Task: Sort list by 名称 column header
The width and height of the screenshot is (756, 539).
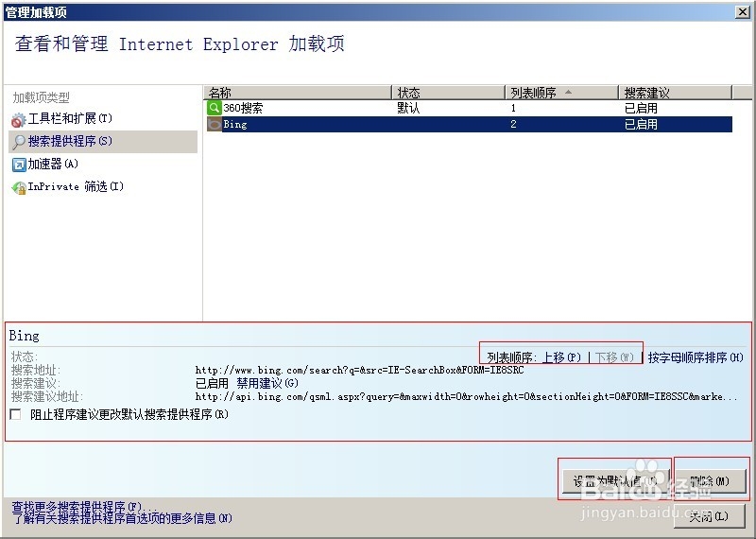Action: point(298,92)
